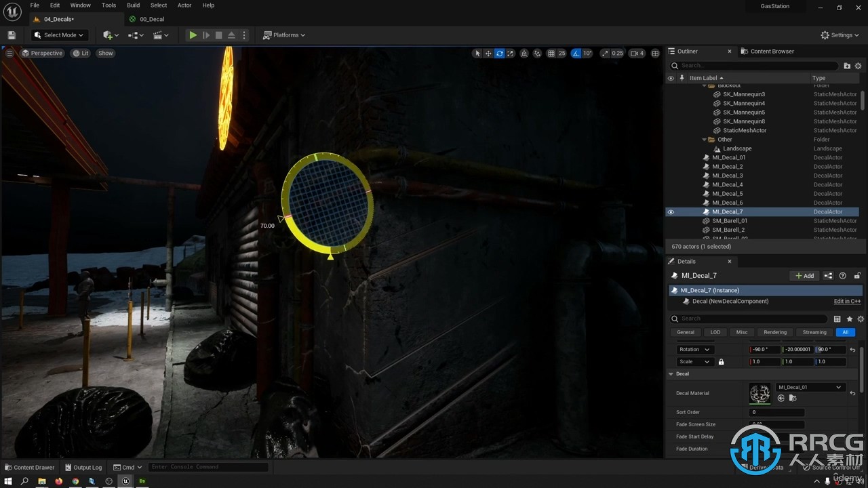Open the Blueprints toolbar dropdown
This screenshot has width=868, height=488.
pyautogui.click(x=136, y=35)
